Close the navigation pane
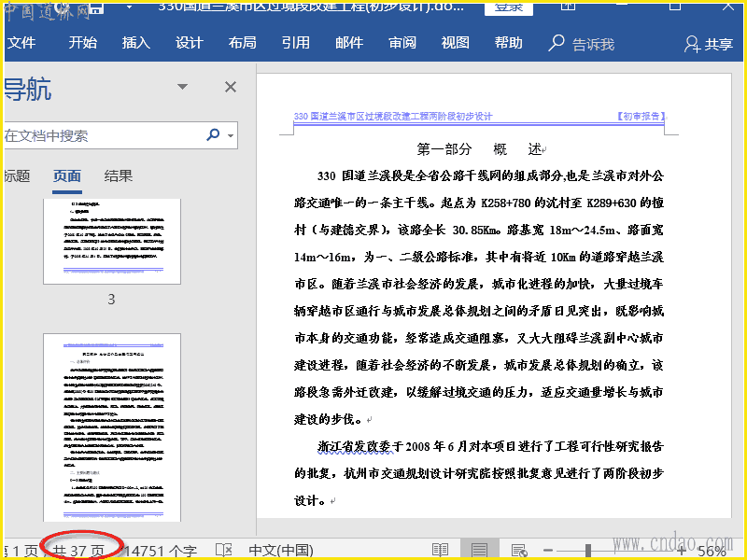The height and width of the screenshot is (560, 747). pos(231,87)
